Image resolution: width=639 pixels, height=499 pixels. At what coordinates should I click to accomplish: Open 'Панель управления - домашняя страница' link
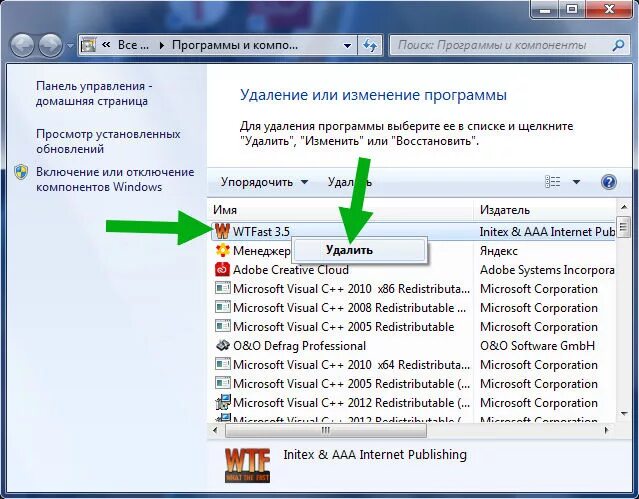(x=94, y=93)
